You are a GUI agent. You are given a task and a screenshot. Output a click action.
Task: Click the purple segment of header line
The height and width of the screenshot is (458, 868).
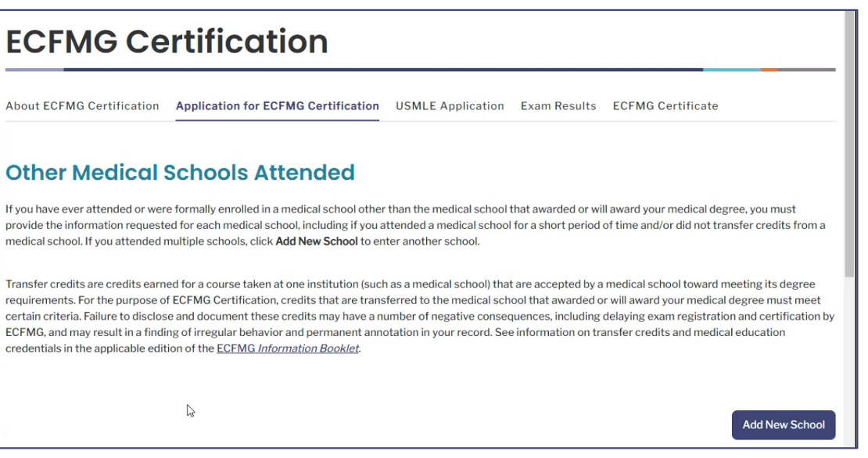tap(34, 70)
